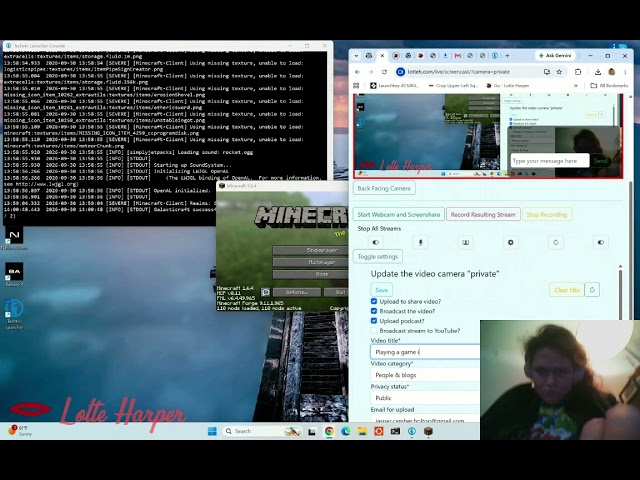Viewport: 640px width, 480px height.
Task: Open Launchkey 49 MK4 bookmark
Action: coord(395,86)
